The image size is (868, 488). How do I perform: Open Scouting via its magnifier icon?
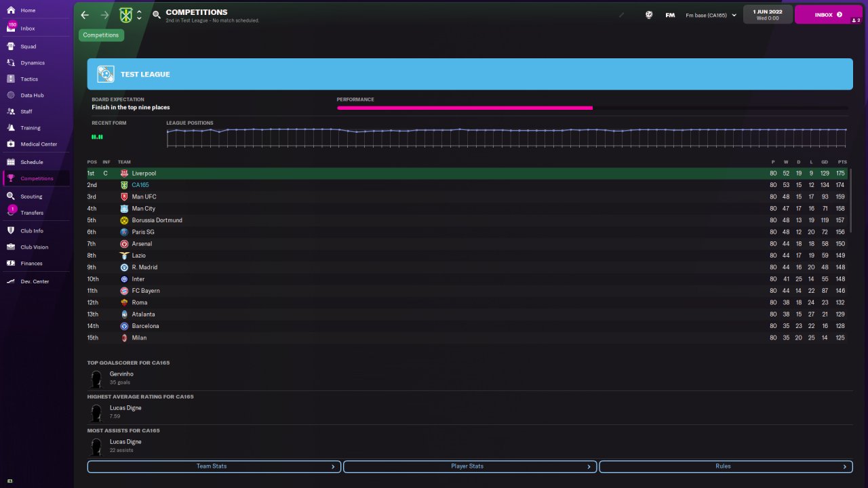coord(11,197)
